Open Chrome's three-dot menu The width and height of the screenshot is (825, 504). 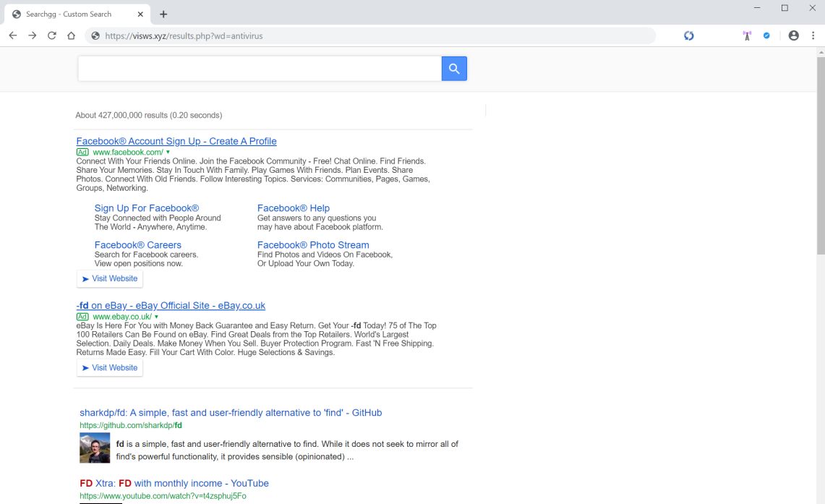click(813, 35)
